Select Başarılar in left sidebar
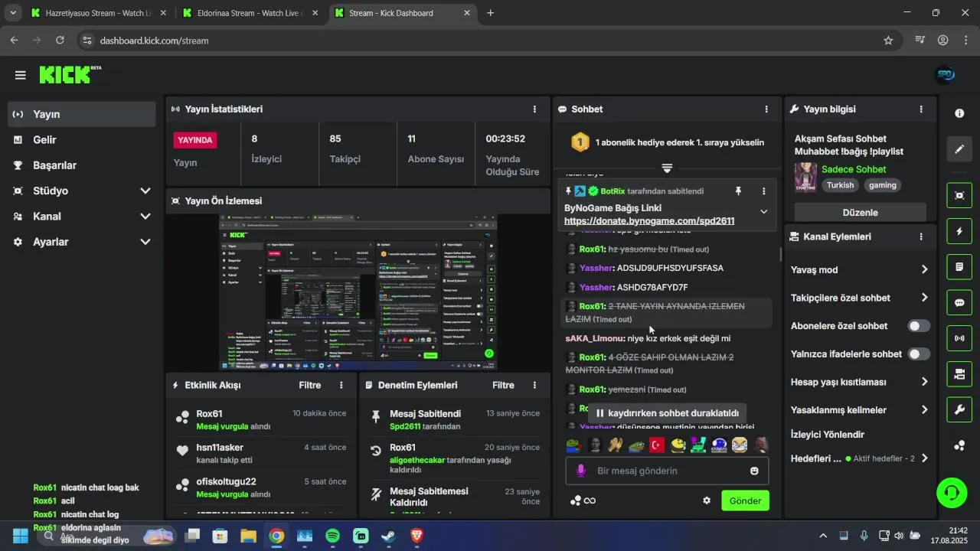 81,165
